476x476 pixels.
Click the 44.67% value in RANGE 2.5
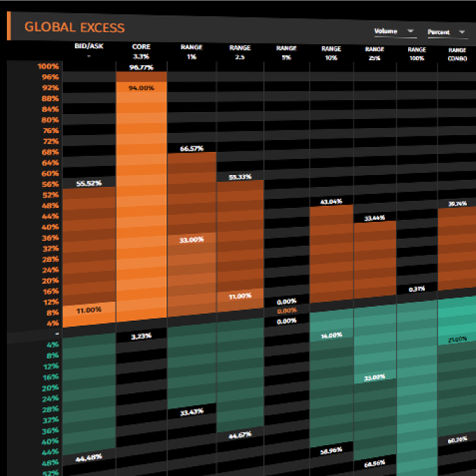point(240,435)
